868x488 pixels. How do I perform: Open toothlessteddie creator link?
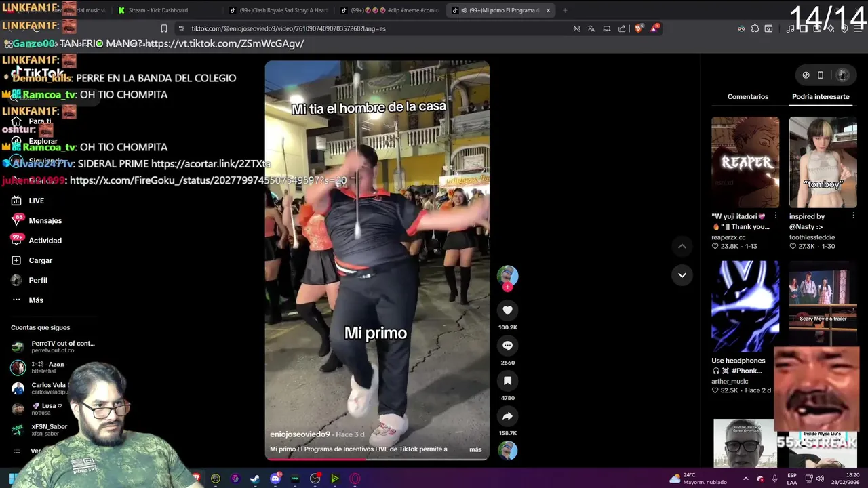(x=812, y=237)
